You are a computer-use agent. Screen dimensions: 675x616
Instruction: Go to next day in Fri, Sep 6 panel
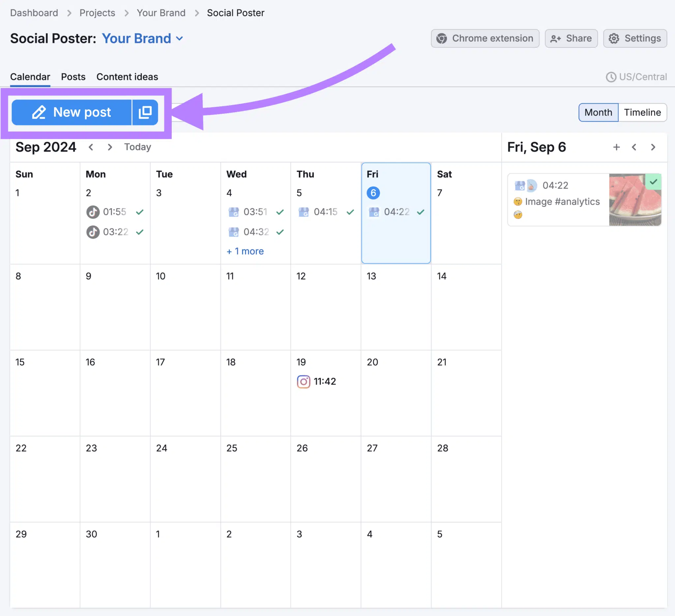653,147
